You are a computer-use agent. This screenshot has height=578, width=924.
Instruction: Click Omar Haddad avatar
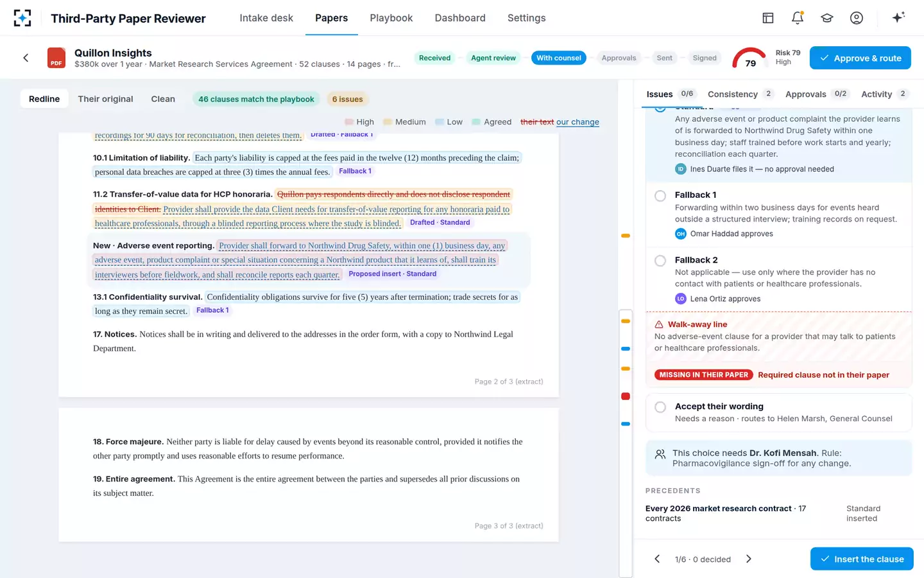click(681, 234)
